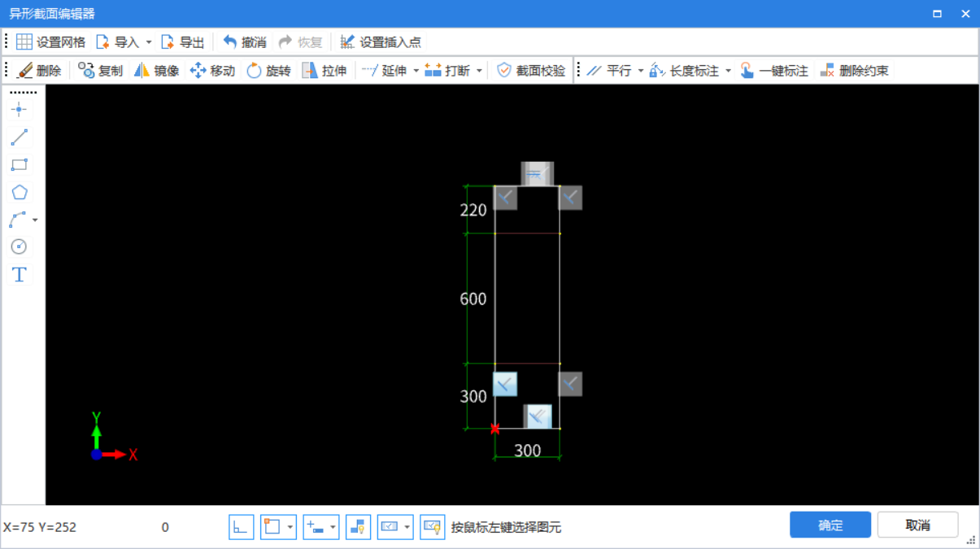Select the arc drawing tool
The width and height of the screenshot is (980, 549).
[17, 220]
